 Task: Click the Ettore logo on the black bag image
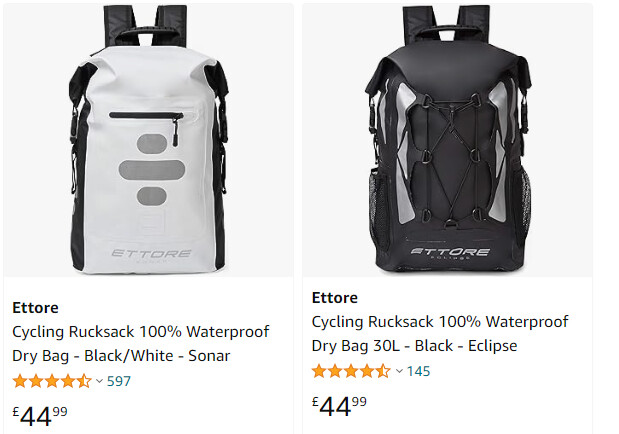450,253
